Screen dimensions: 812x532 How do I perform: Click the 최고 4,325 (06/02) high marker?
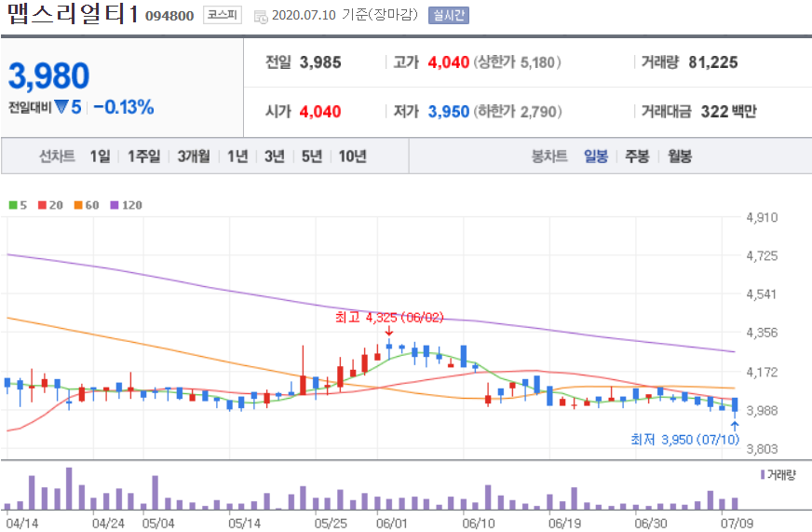click(389, 317)
